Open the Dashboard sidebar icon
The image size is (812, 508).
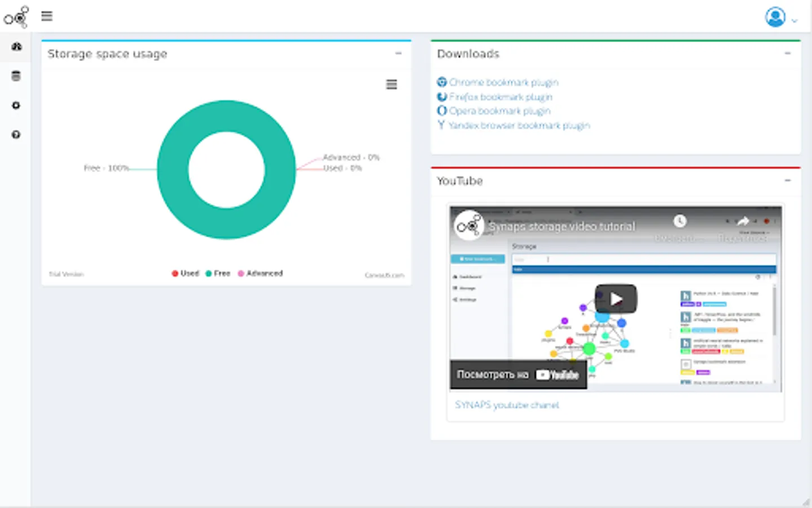pyautogui.click(x=16, y=47)
